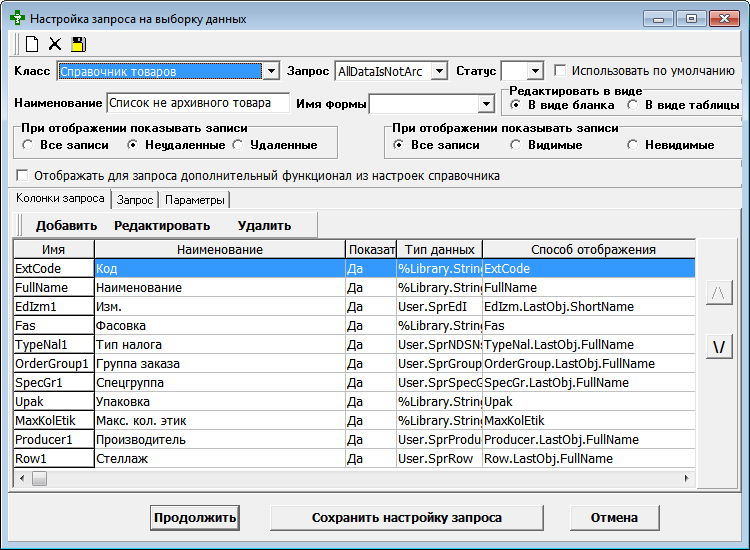Click the yellow save diskette icon
Viewport: 750px width, 550px height.
[79, 44]
